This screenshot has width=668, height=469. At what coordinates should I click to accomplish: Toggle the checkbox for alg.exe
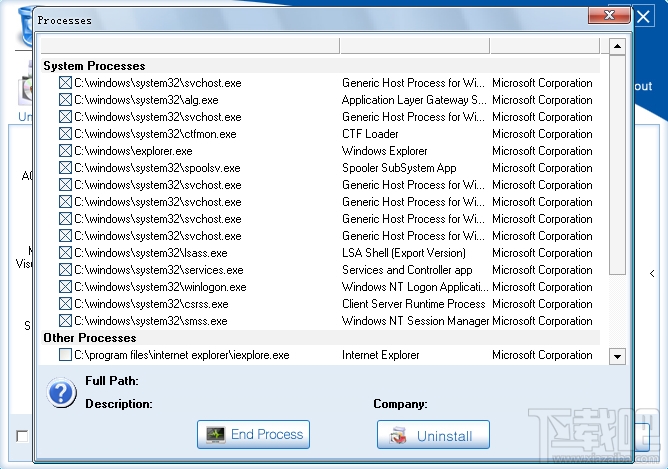(x=65, y=100)
